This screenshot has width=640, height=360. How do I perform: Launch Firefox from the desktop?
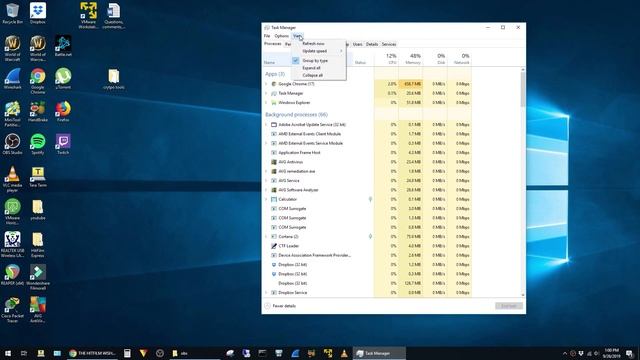click(x=63, y=111)
